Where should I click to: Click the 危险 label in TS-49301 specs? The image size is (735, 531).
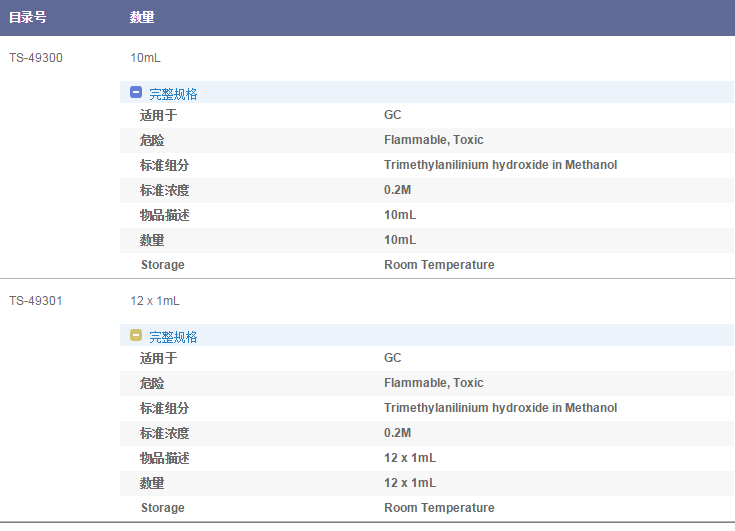click(x=152, y=383)
